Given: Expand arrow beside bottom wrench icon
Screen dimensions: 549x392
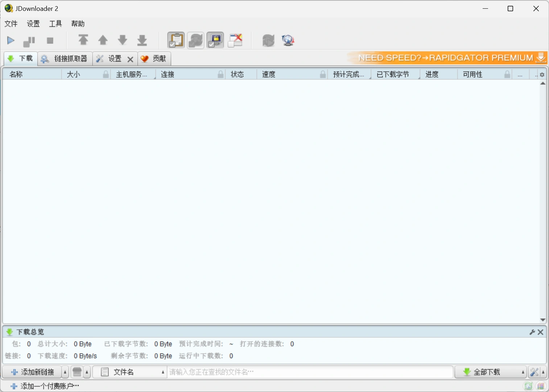Looking at the screenshot, I should (543, 372).
